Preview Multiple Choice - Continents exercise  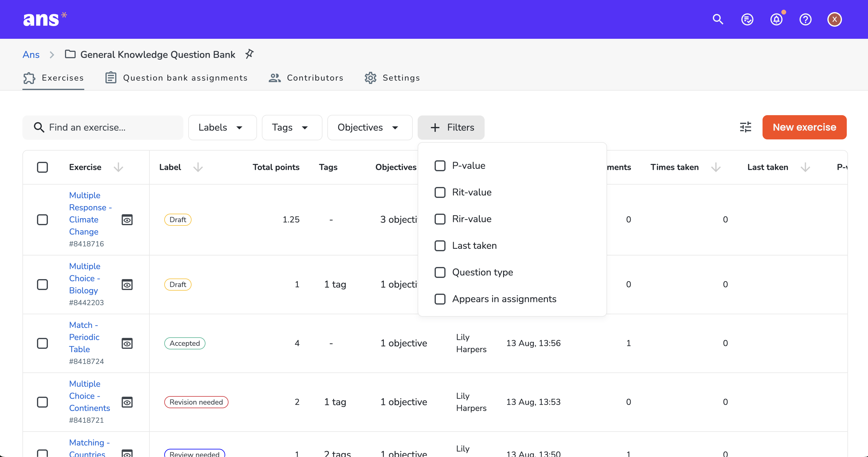(x=127, y=402)
